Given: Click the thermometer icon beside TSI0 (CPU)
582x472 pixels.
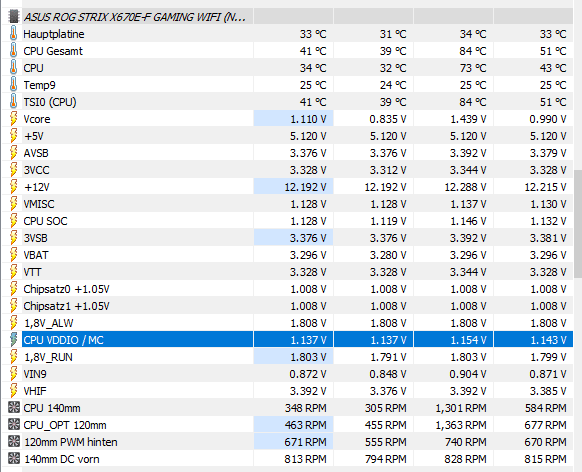Looking at the screenshot, I should [13, 102].
